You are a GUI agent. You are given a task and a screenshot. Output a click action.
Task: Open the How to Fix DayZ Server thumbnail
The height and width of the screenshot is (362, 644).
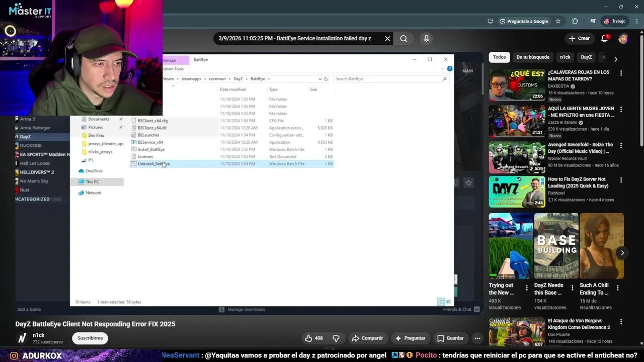coord(517,192)
